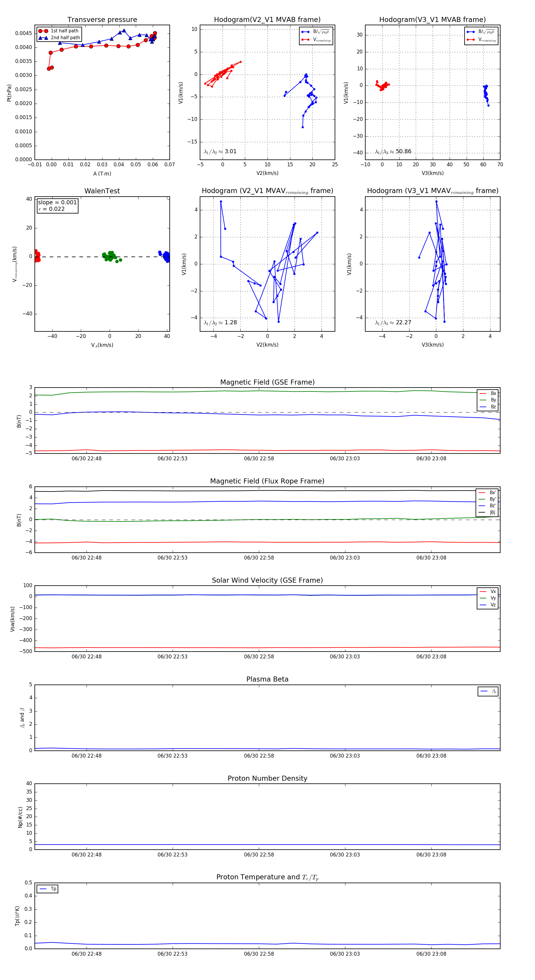Click the "Tp(10⁶K)" axis label
Image resolution: width=535 pixels, height=980 pixels.
[x=17, y=916]
